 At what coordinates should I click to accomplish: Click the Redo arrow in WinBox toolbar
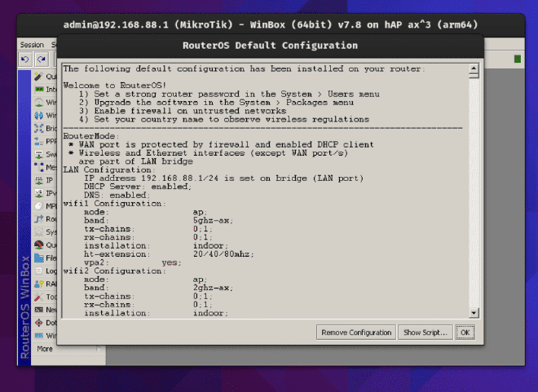tap(42, 59)
